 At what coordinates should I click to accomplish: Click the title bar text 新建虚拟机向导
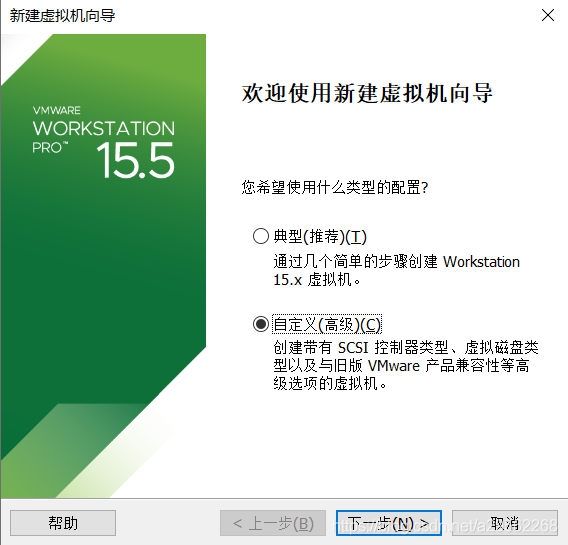pos(62,16)
